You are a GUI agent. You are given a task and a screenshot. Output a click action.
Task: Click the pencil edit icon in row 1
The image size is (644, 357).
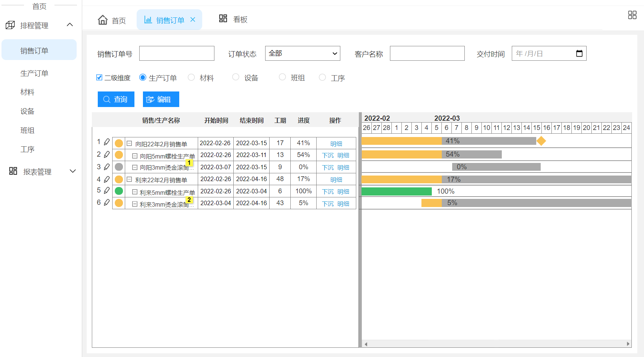tap(107, 142)
